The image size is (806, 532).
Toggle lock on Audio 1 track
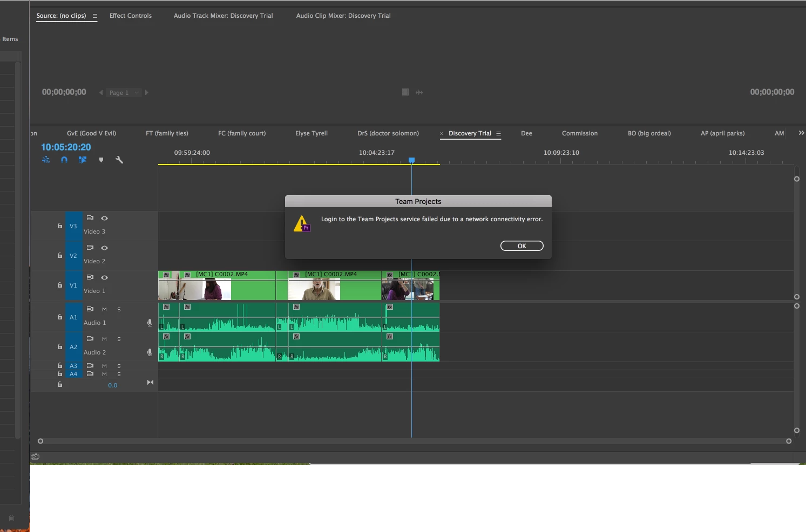click(60, 317)
